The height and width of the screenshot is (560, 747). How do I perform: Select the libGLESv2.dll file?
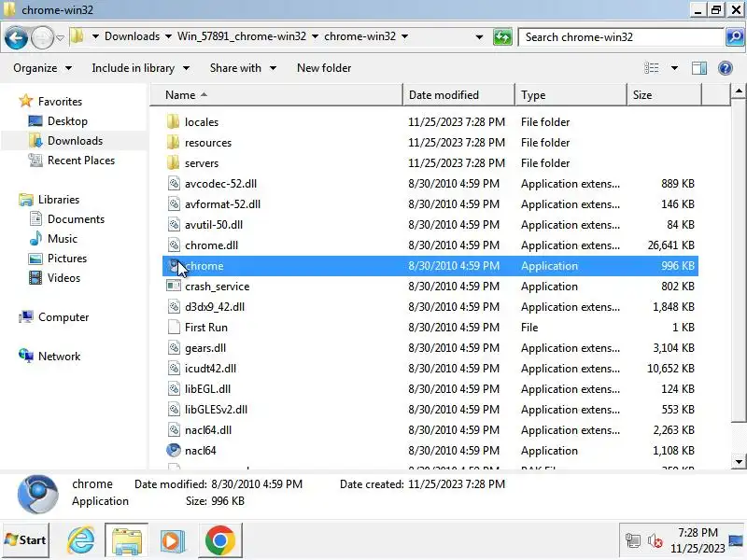tap(430, 409)
